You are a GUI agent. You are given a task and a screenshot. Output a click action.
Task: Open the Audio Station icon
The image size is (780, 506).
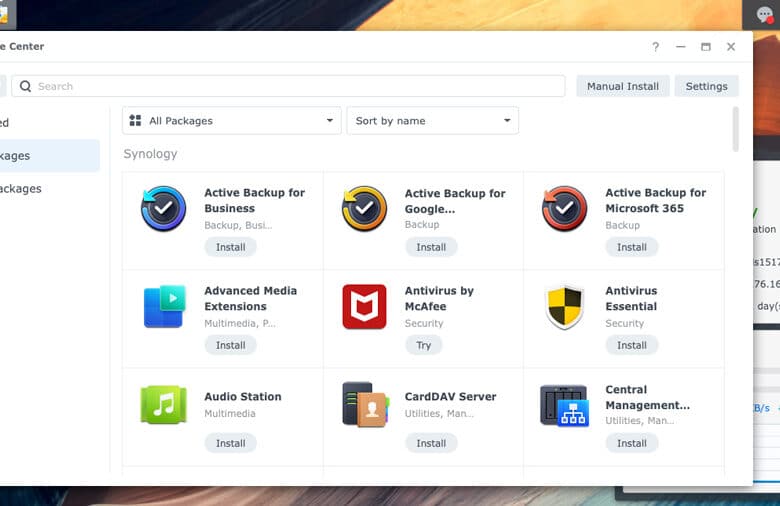pos(164,405)
